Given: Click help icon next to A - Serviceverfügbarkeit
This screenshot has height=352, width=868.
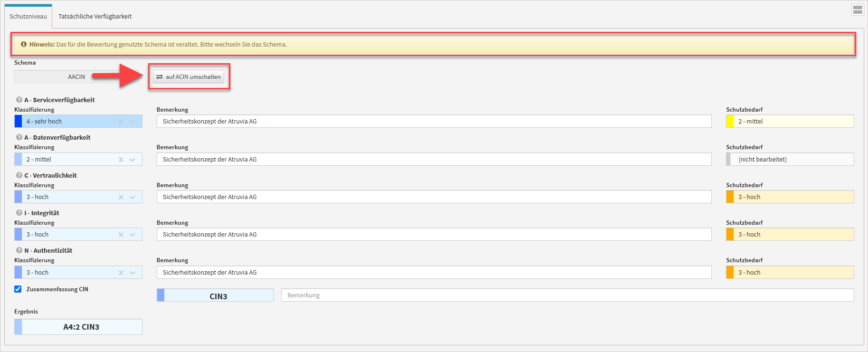Looking at the screenshot, I should [19, 100].
